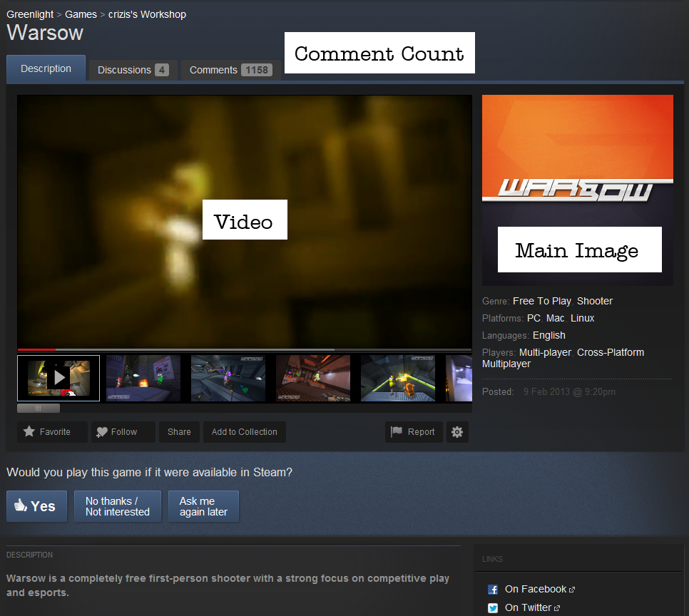
Task: Open crizis's Workshop breadcrumb link
Action: pyautogui.click(x=147, y=14)
